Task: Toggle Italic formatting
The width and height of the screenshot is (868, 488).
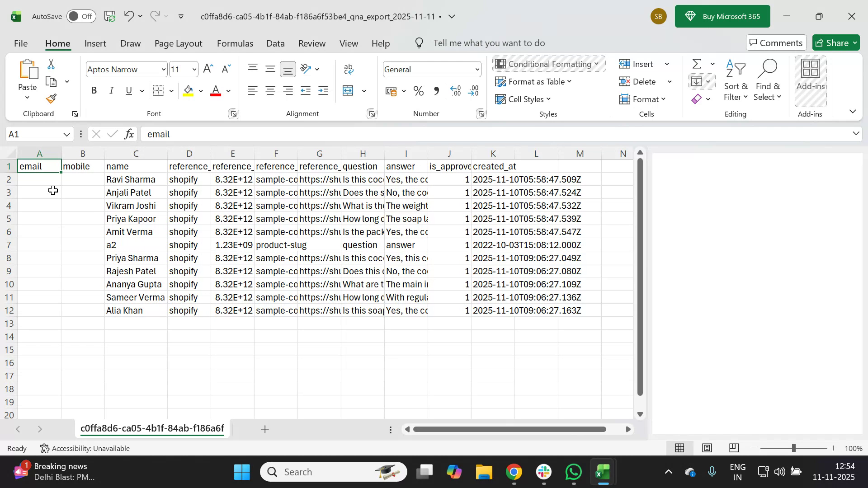Action: click(x=111, y=90)
